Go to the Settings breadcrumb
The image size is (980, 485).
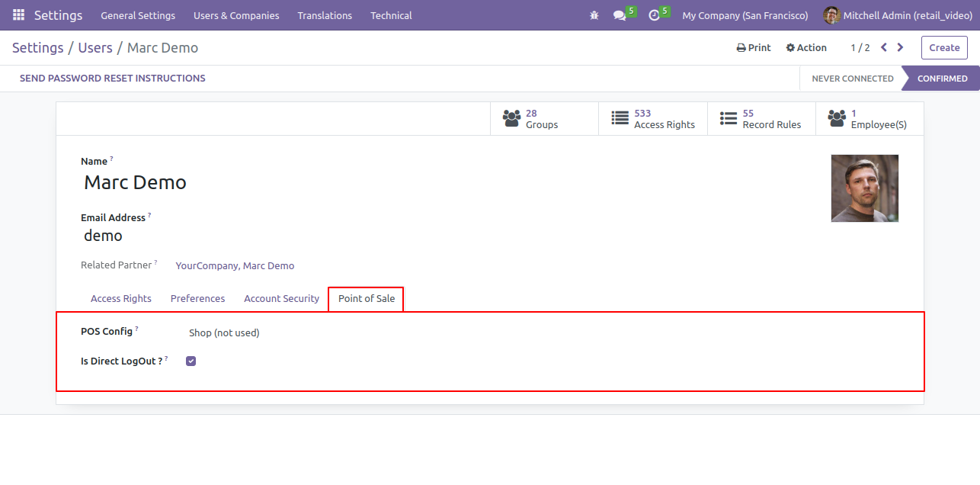click(x=38, y=47)
